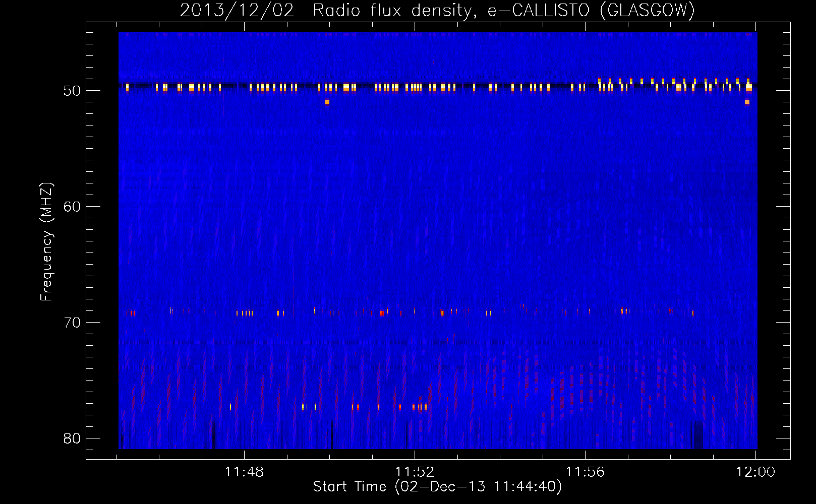
Task: Click the '11:52' time tick label
Action: [415, 472]
